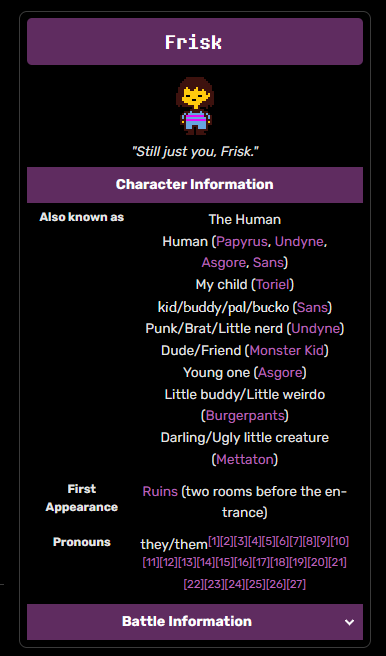Open citation reference [21]
The width and height of the screenshot is (386, 656).
point(338,562)
